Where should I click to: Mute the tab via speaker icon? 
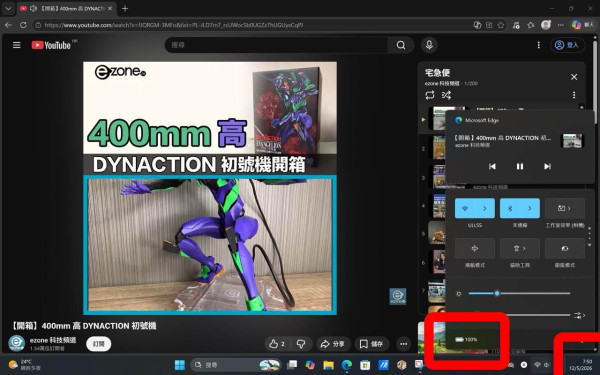point(33,8)
